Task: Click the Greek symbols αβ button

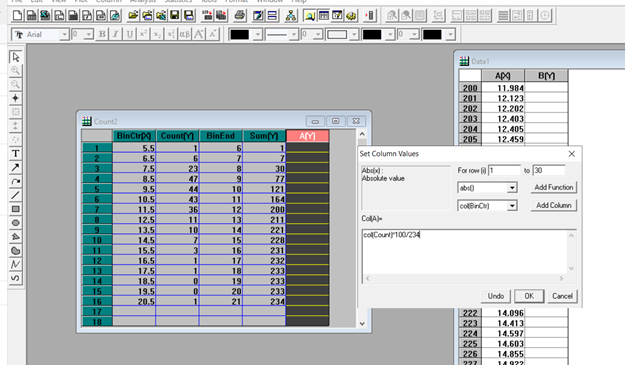Action: 185,34
